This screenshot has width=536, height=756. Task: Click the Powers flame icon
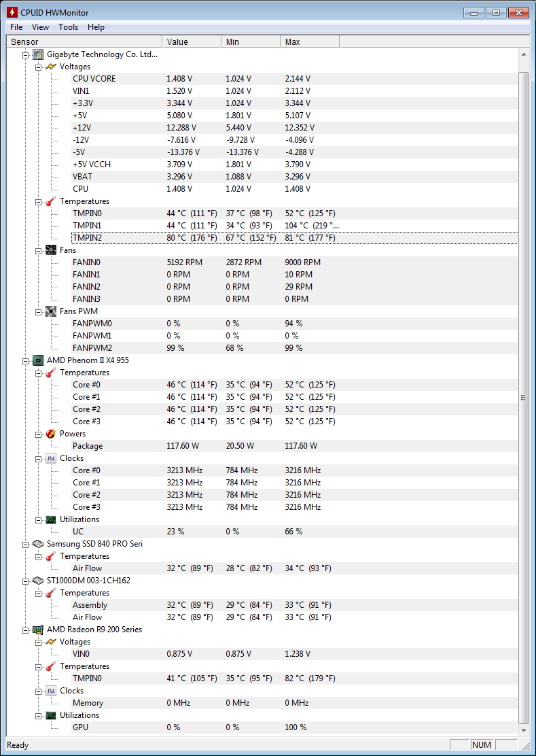51,434
